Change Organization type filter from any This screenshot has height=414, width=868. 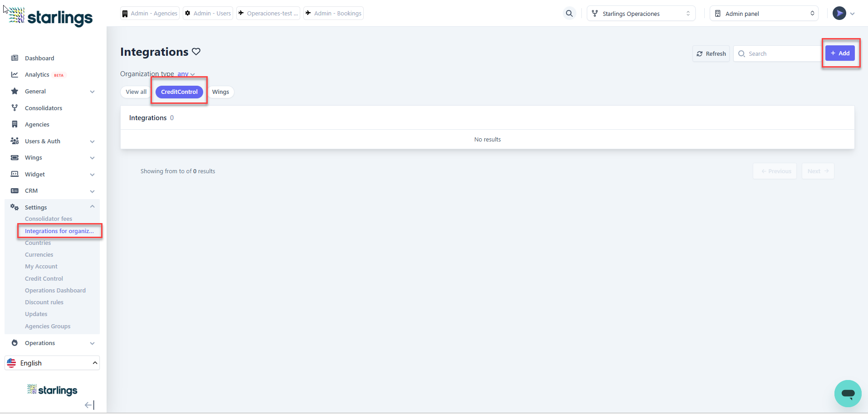click(x=185, y=74)
